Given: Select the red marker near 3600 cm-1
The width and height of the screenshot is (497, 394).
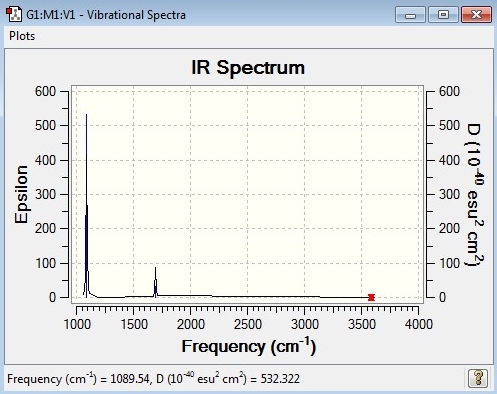Looking at the screenshot, I should 371,297.
